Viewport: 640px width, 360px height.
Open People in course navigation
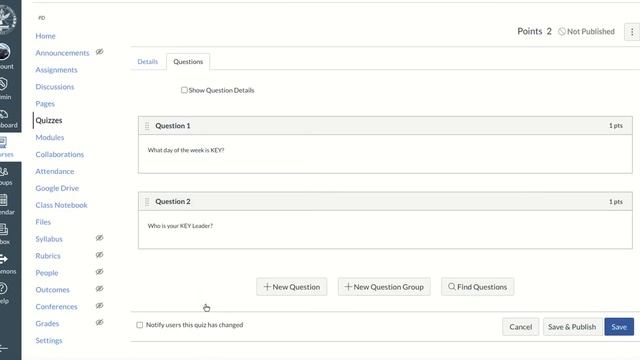tap(47, 273)
